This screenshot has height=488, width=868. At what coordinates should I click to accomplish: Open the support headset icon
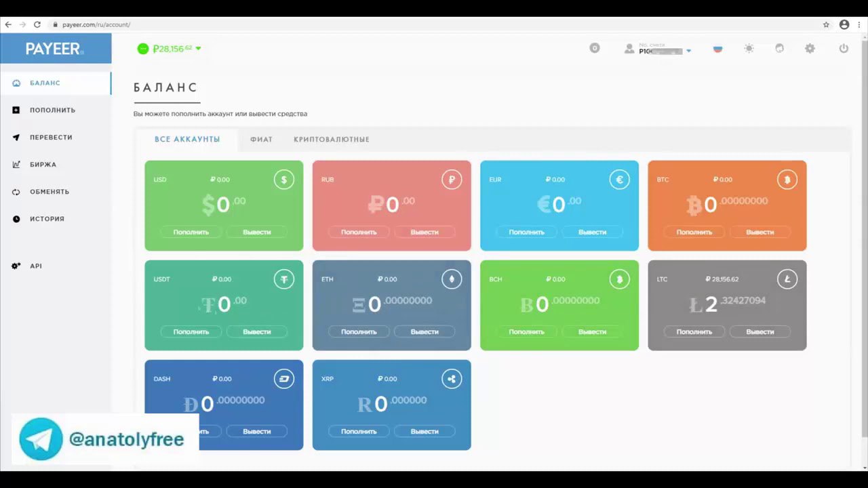coord(779,49)
